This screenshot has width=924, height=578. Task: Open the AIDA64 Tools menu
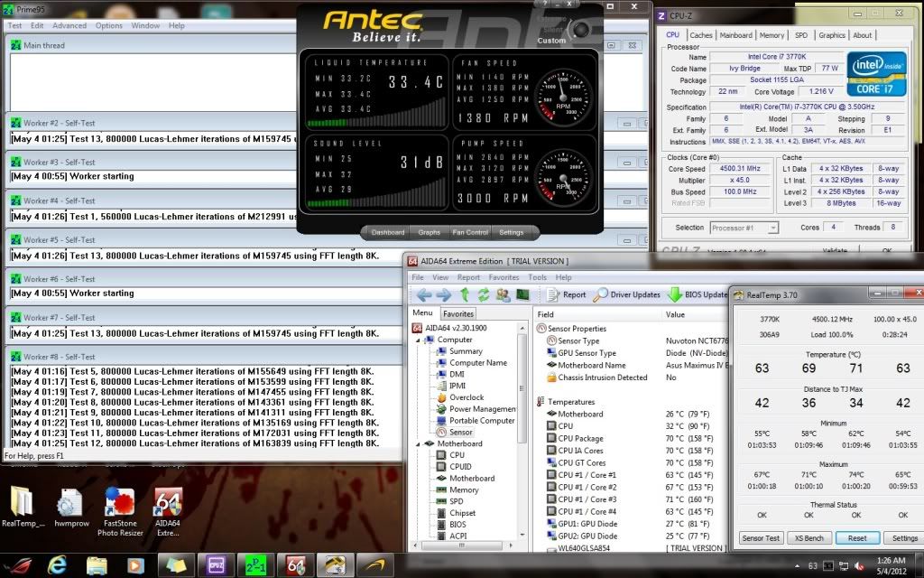538,277
